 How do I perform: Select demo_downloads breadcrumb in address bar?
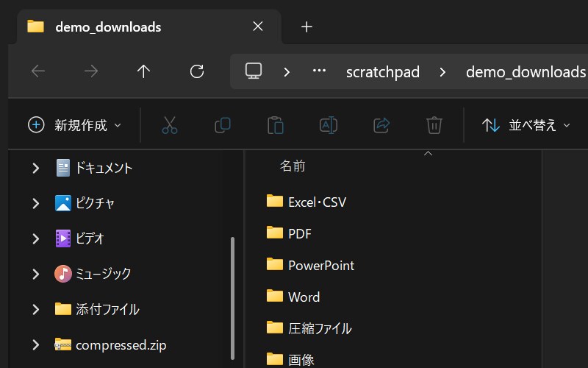coord(526,72)
